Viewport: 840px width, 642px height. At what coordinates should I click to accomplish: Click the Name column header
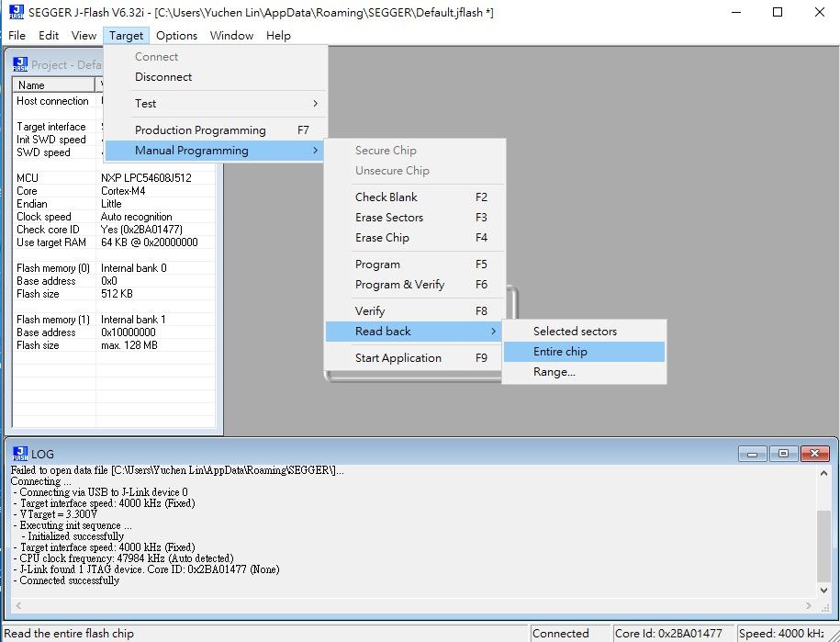click(53, 84)
